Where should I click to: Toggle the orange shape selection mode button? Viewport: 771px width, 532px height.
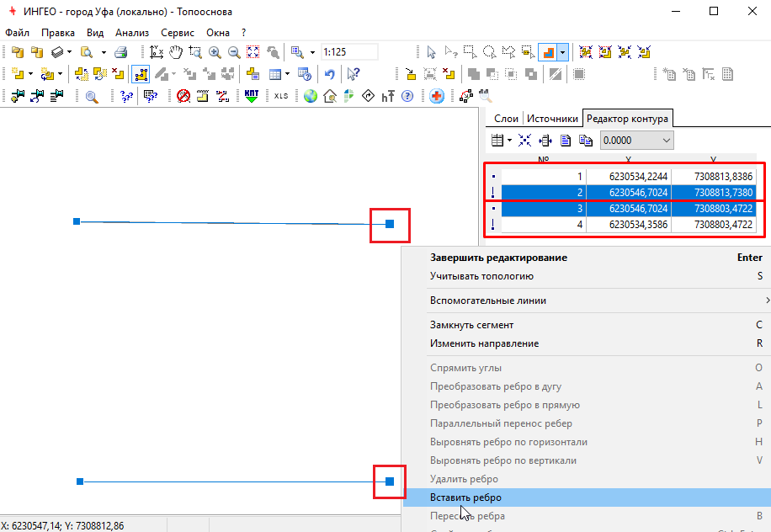(548, 52)
